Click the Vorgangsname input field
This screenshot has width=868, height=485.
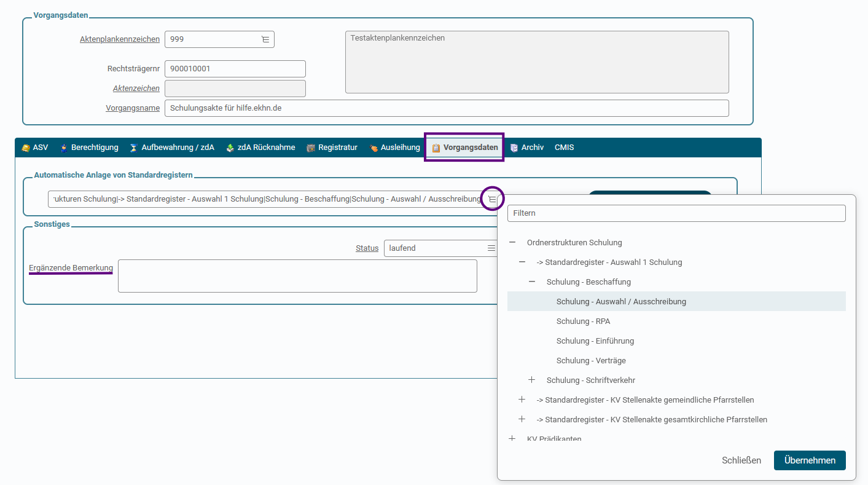point(447,108)
